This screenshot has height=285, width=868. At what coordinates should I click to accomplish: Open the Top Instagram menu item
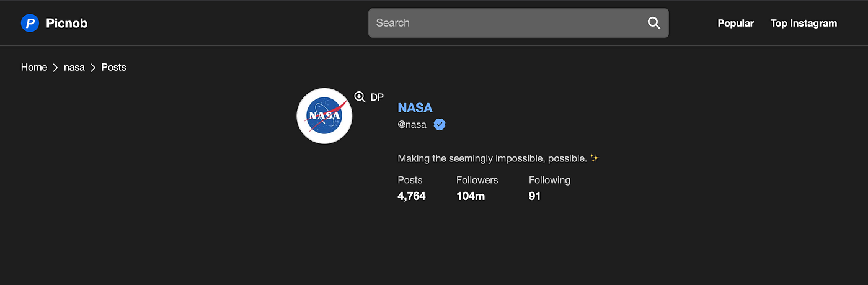(804, 24)
